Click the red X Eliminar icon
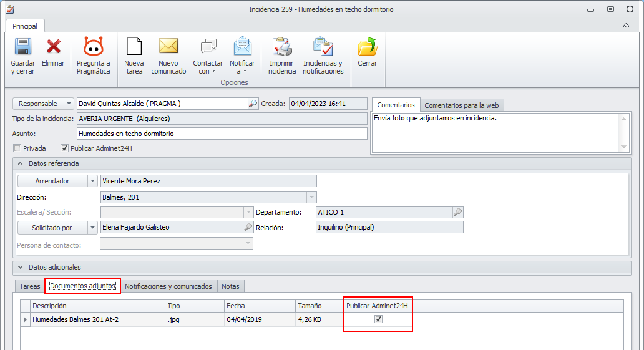 [x=54, y=47]
